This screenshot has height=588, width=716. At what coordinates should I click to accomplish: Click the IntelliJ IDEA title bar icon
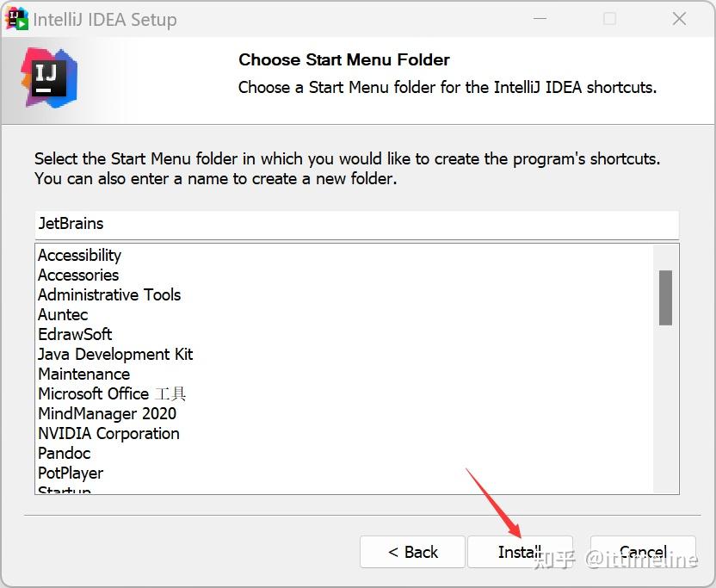16,18
